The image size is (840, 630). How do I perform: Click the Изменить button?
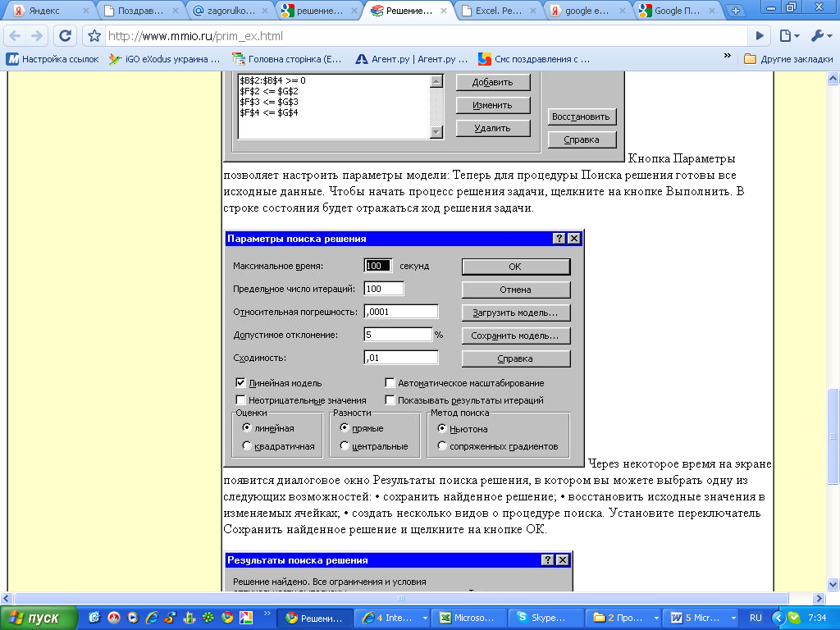(493, 105)
